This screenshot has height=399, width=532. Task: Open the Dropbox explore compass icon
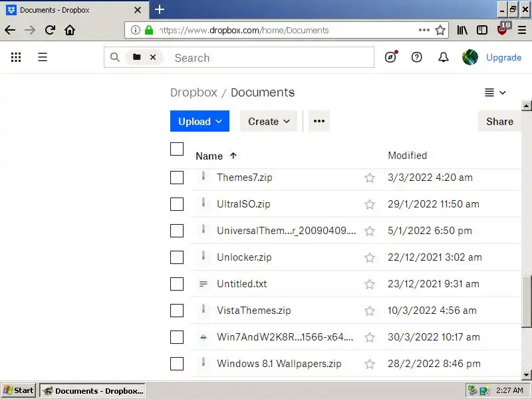(x=391, y=57)
